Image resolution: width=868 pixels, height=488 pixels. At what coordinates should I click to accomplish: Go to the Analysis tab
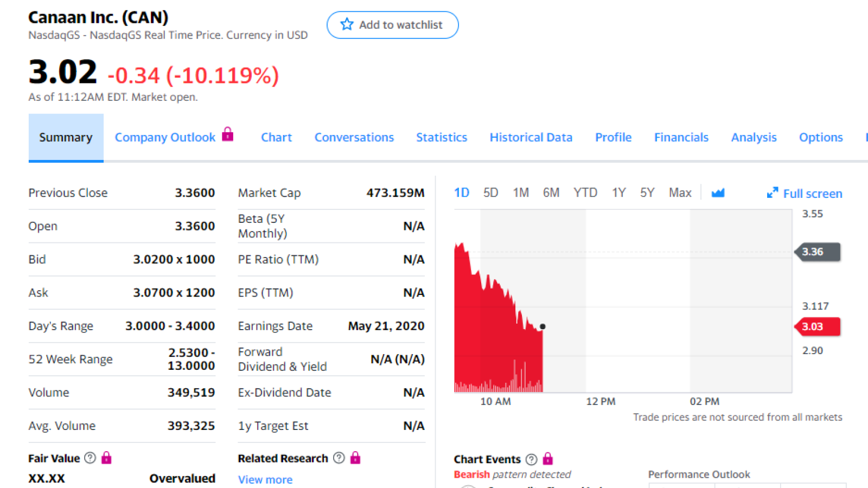click(754, 138)
